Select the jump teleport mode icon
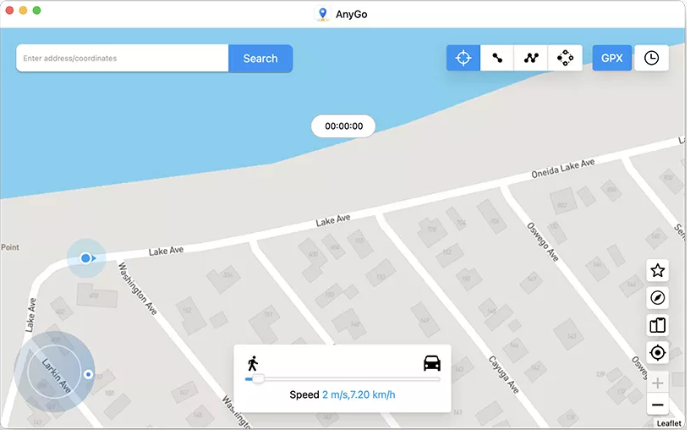The width and height of the screenshot is (687, 430). [x=565, y=58]
